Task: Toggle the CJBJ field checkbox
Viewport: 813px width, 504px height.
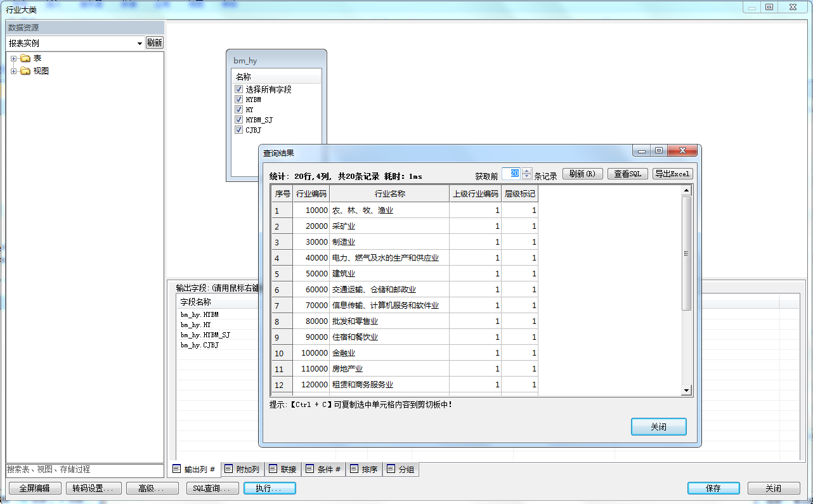Action: click(x=239, y=130)
